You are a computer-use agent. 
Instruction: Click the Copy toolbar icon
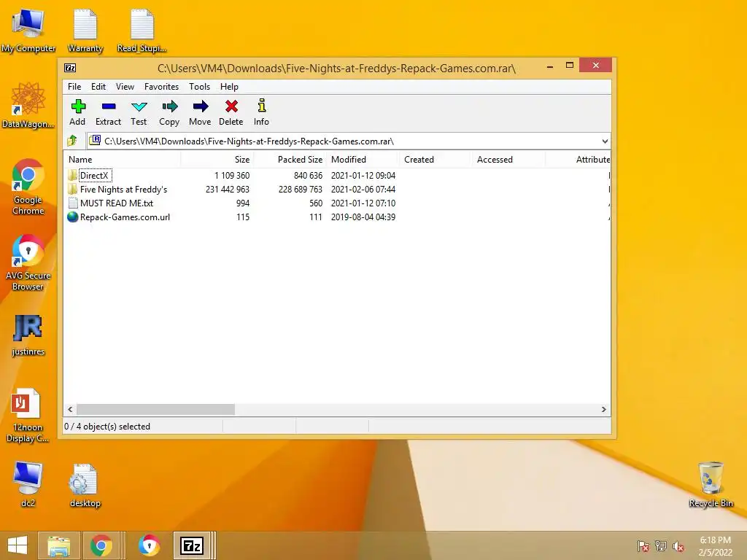tap(169, 106)
